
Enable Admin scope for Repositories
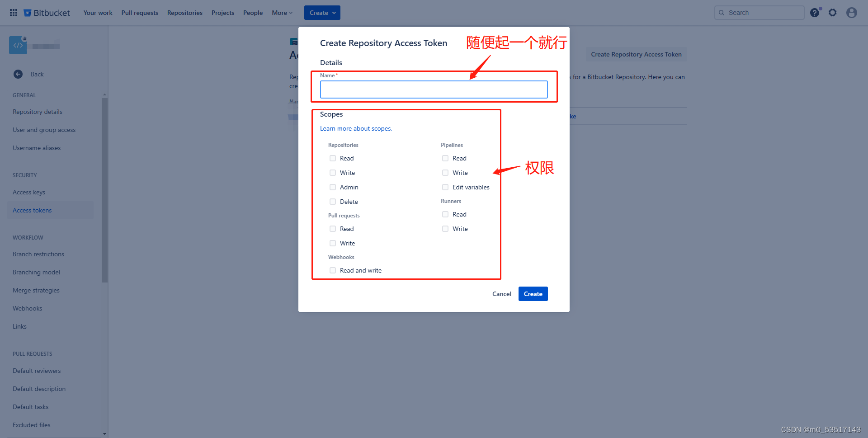click(333, 187)
